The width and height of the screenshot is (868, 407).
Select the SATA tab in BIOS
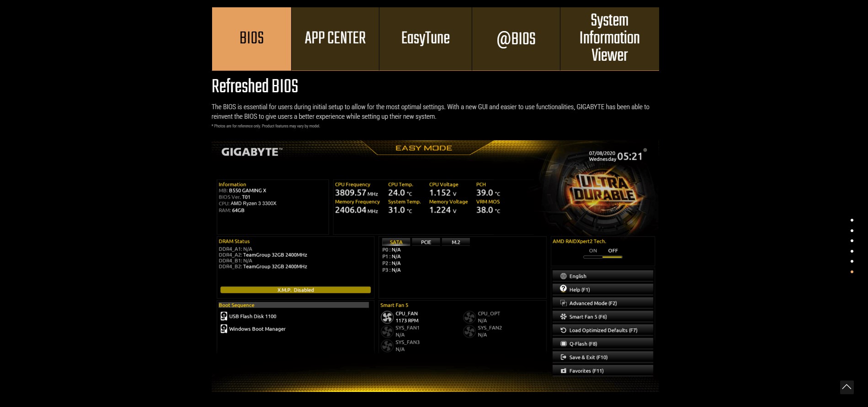tap(396, 242)
